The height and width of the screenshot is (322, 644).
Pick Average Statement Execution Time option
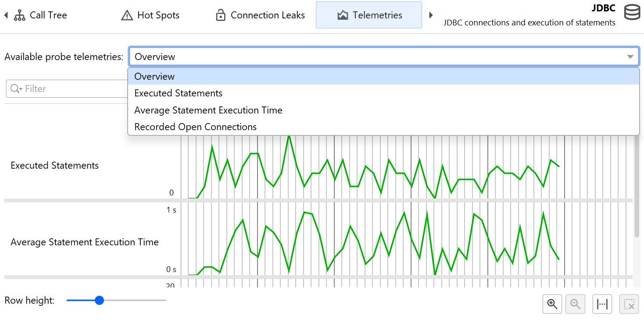[208, 110]
